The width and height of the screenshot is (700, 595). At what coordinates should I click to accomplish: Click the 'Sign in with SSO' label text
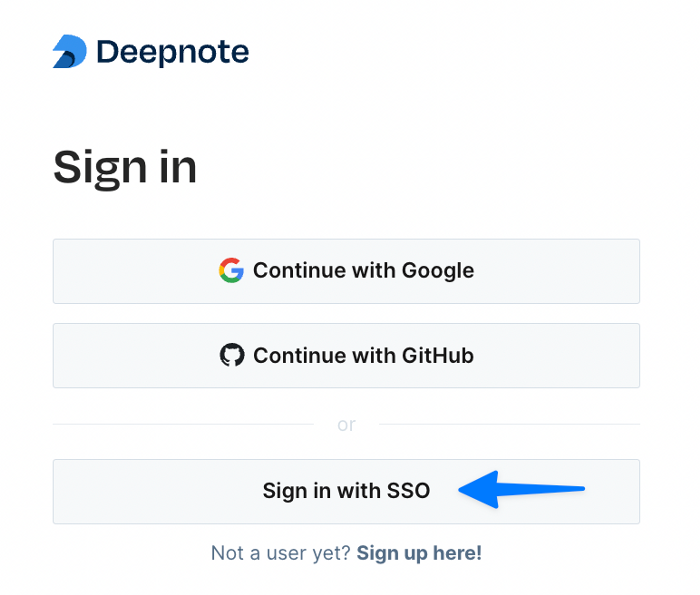(x=346, y=491)
